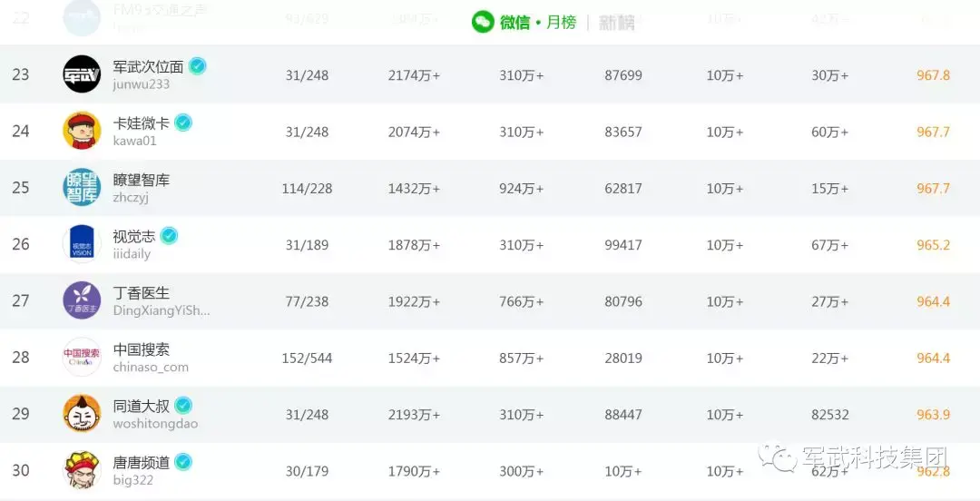Open the 卡娃微卡 cartoon avatar
This screenshot has width=980, height=501.
(82, 131)
